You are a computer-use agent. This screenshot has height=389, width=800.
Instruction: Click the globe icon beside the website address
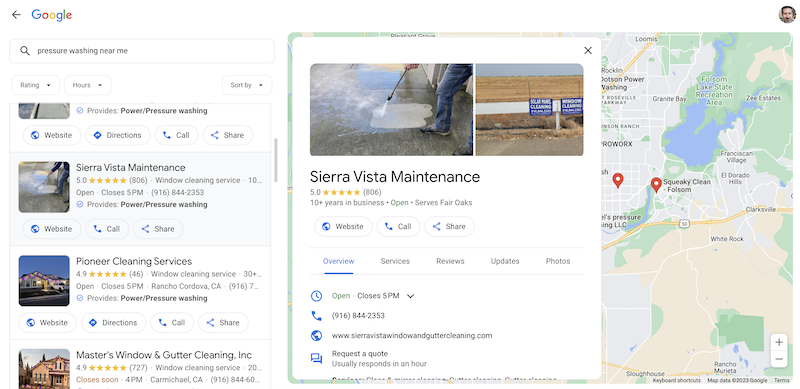coord(316,336)
